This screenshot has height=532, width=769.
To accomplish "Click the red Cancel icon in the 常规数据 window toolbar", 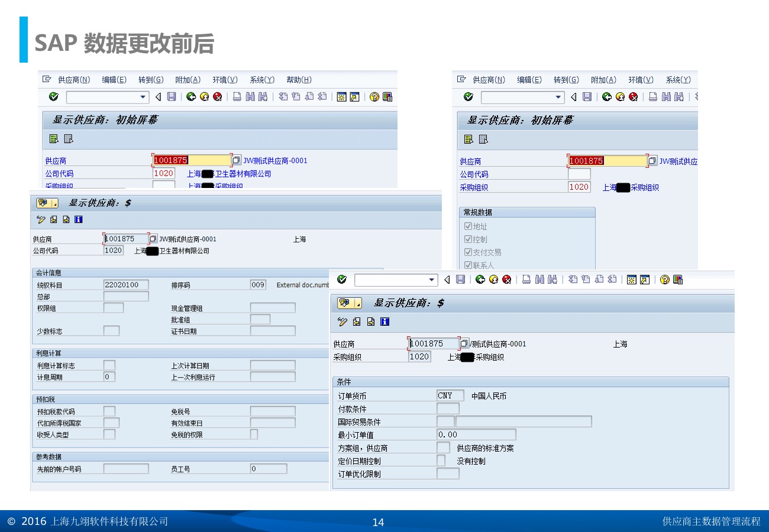I will [634, 97].
